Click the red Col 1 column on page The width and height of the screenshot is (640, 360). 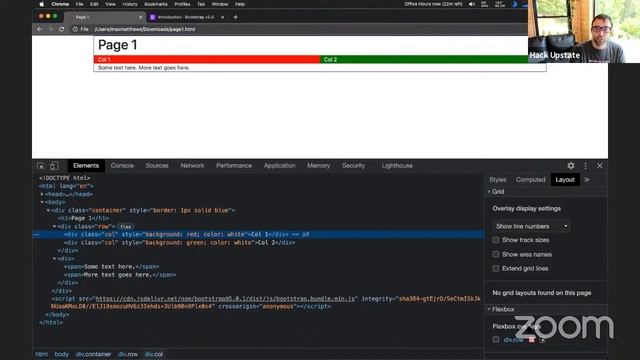pos(207,60)
